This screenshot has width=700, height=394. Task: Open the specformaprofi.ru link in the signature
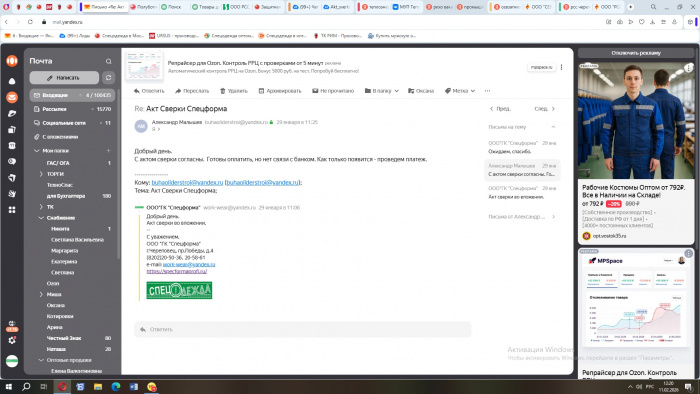pyautogui.click(x=177, y=271)
